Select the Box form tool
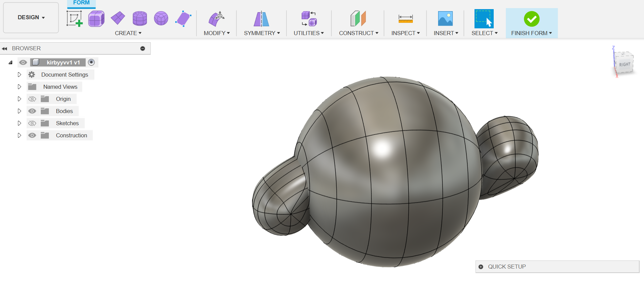Image resolution: width=644 pixels, height=303 pixels. click(x=96, y=19)
